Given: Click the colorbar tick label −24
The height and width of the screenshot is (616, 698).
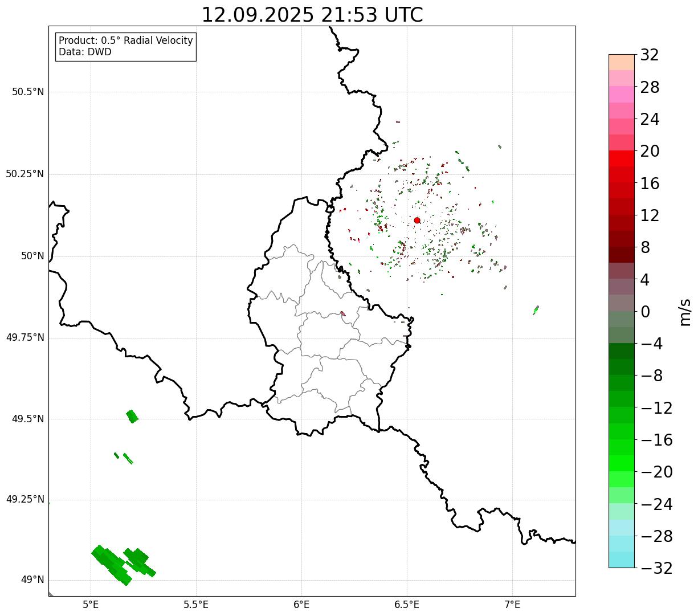Looking at the screenshot, I should click(x=656, y=504).
